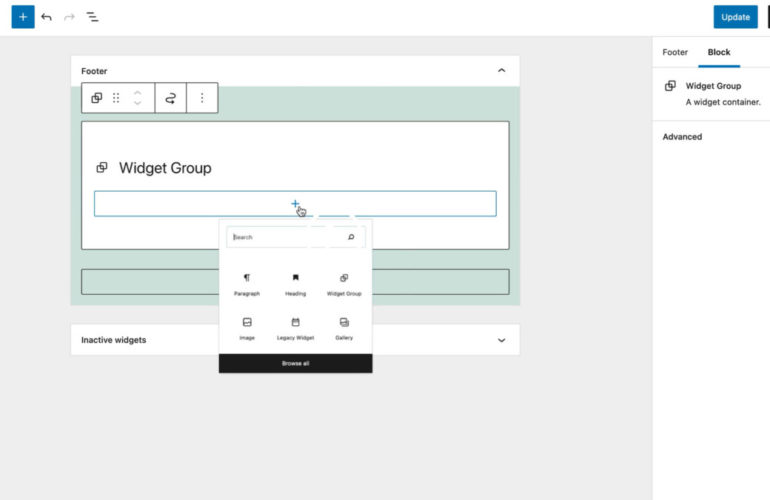This screenshot has width=770, height=500.
Task: Click the redo arrow icon
Action: (69, 17)
